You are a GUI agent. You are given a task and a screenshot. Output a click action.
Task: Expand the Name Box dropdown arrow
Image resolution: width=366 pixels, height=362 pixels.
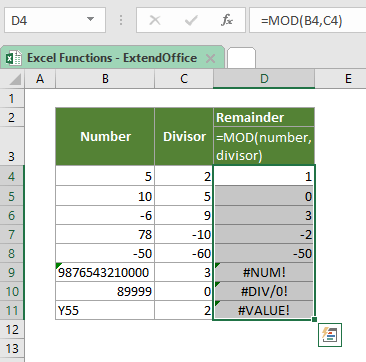coord(90,20)
